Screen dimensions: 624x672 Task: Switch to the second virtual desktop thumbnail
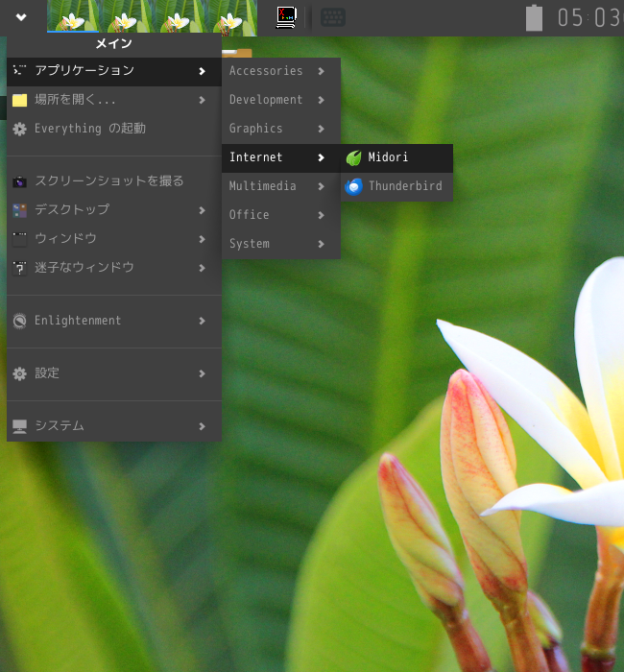point(126,16)
